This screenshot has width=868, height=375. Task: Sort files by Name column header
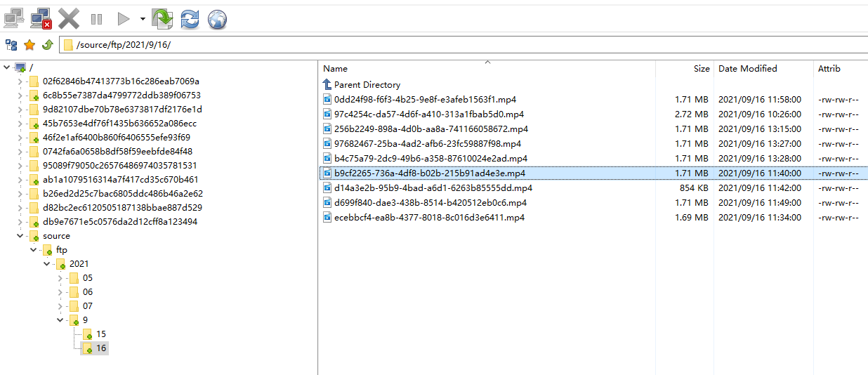click(336, 69)
